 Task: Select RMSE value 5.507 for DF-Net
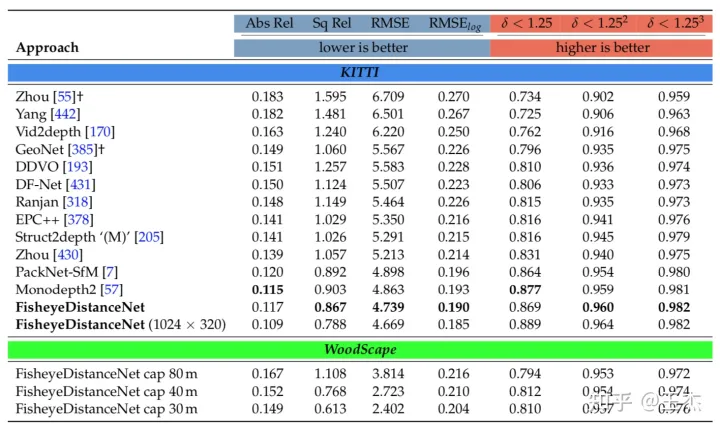tap(388, 185)
